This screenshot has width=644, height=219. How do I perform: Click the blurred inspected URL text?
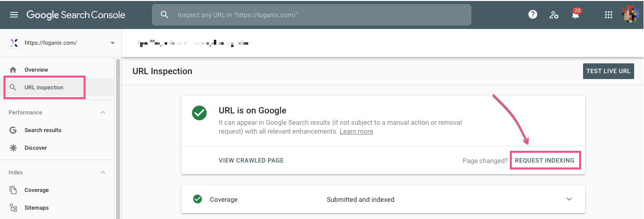[194, 44]
